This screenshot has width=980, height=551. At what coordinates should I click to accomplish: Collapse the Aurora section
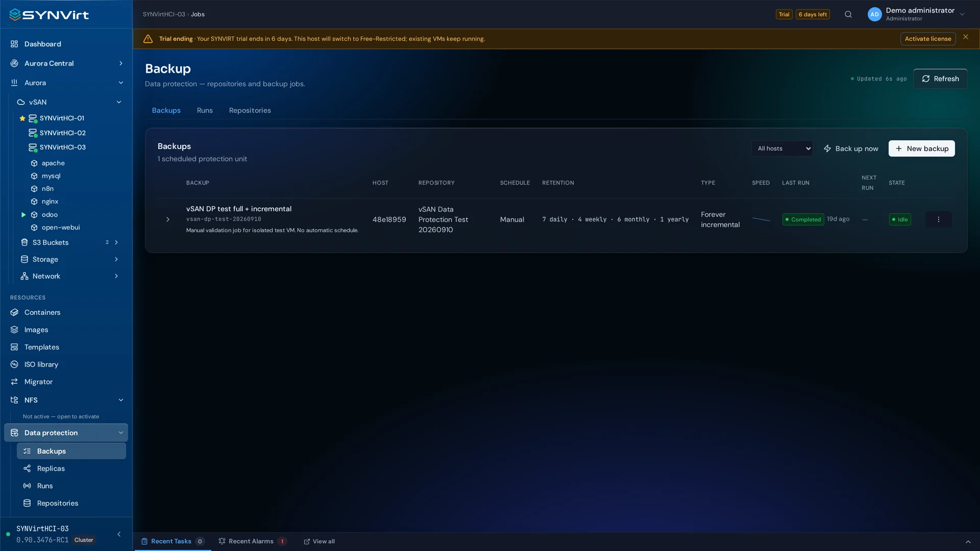tap(121, 83)
